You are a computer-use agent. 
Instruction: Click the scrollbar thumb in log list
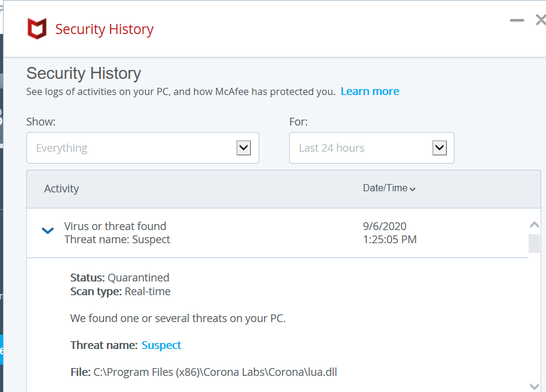pyautogui.click(x=534, y=243)
